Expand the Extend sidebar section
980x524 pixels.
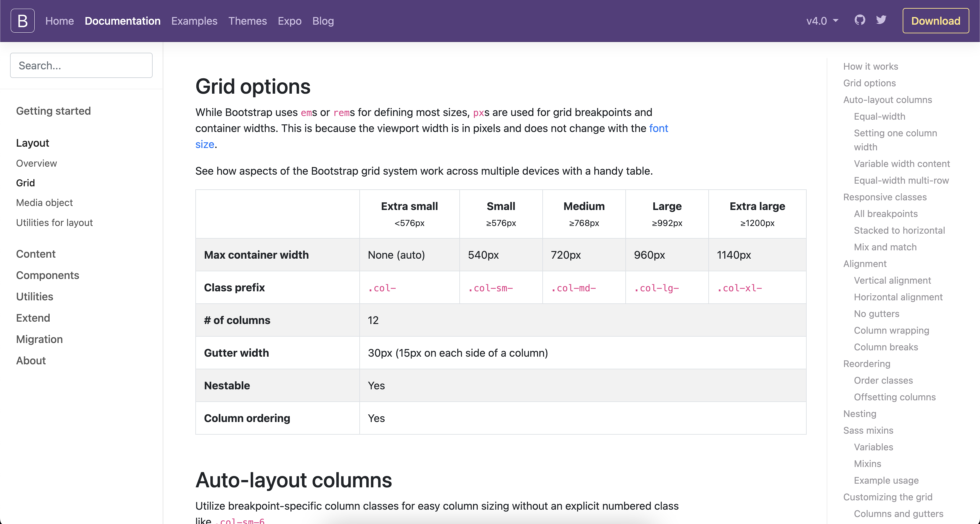click(33, 318)
